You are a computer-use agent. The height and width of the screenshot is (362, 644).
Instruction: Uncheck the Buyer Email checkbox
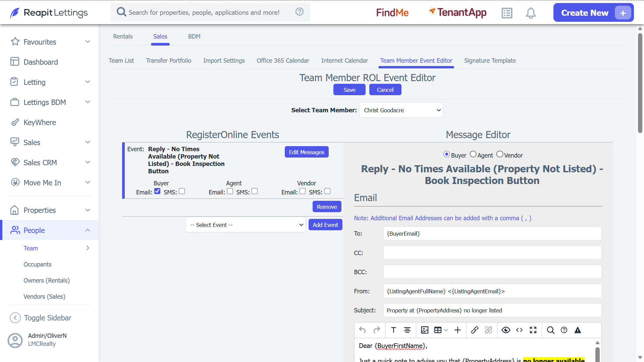coord(157,191)
